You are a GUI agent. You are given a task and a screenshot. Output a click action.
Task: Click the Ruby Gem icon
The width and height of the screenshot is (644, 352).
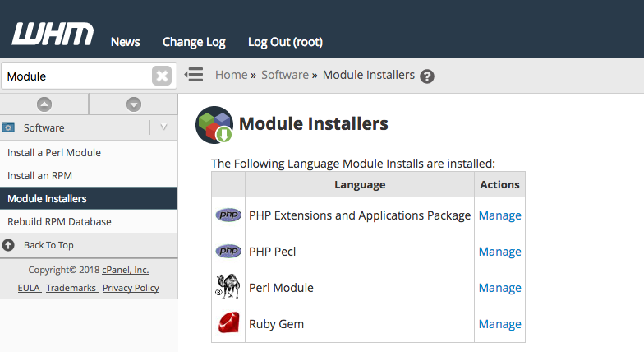(x=228, y=324)
